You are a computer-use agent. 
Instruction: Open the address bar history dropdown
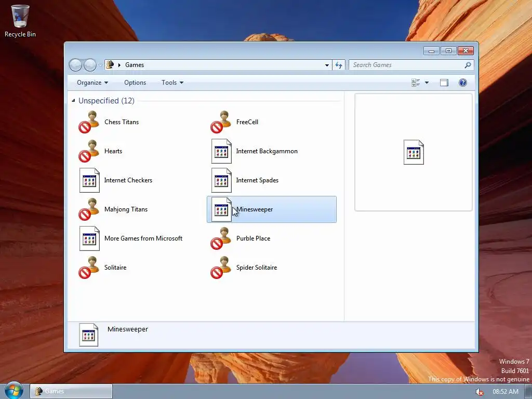point(327,65)
